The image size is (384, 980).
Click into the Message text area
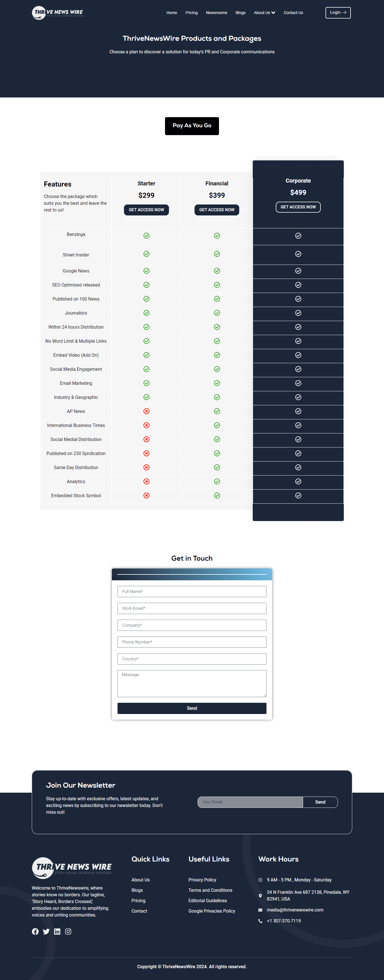(192, 683)
